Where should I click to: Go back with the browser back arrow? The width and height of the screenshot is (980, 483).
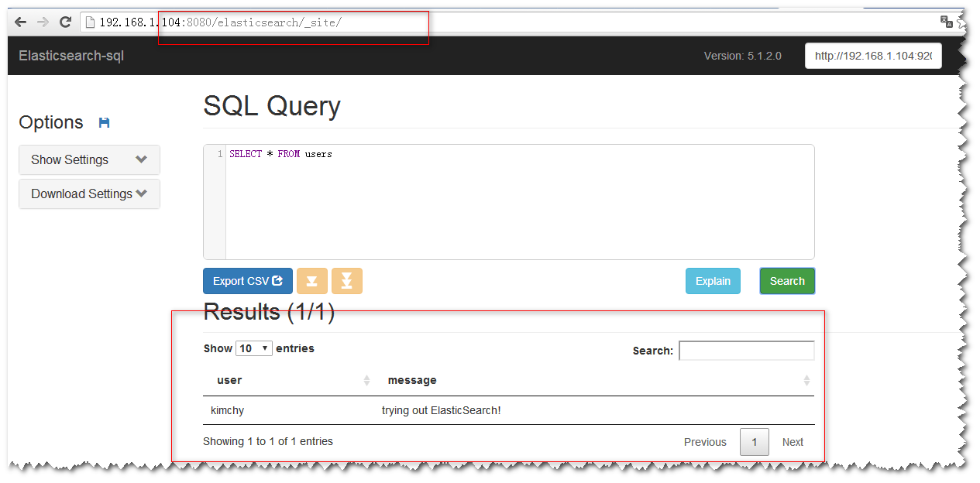click(21, 22)
